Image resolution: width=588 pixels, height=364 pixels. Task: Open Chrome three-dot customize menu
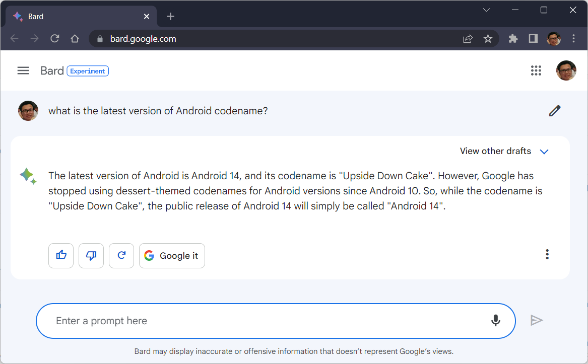(574, 39)
